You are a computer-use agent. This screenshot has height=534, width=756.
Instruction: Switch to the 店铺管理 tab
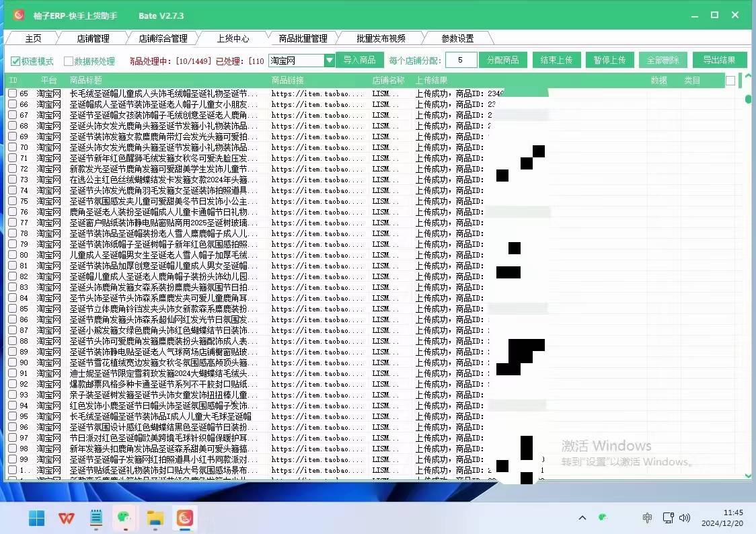pos(93,38)
